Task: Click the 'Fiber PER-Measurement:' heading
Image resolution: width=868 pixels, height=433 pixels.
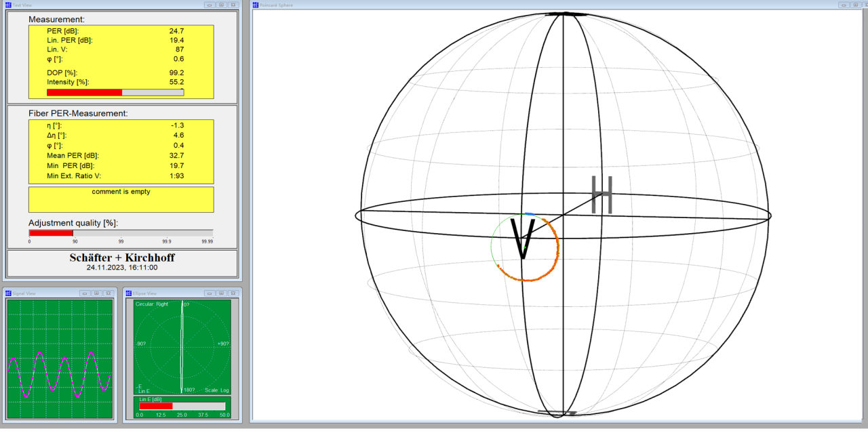Action: coord(78,113)
